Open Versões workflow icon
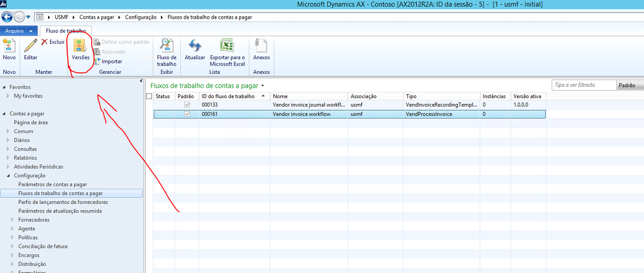The image size is (644, 273). coord(79,46)
